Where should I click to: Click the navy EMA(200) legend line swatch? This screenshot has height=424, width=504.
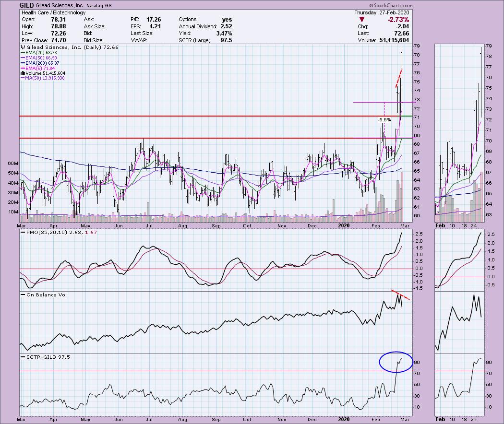tap(23, 63)
